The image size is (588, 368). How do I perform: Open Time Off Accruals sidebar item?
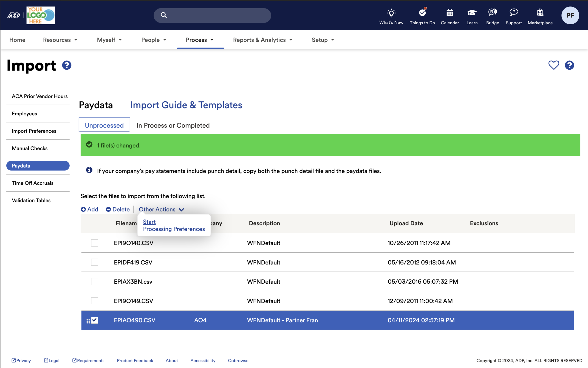pyautogui.click(x=33, y=183)
